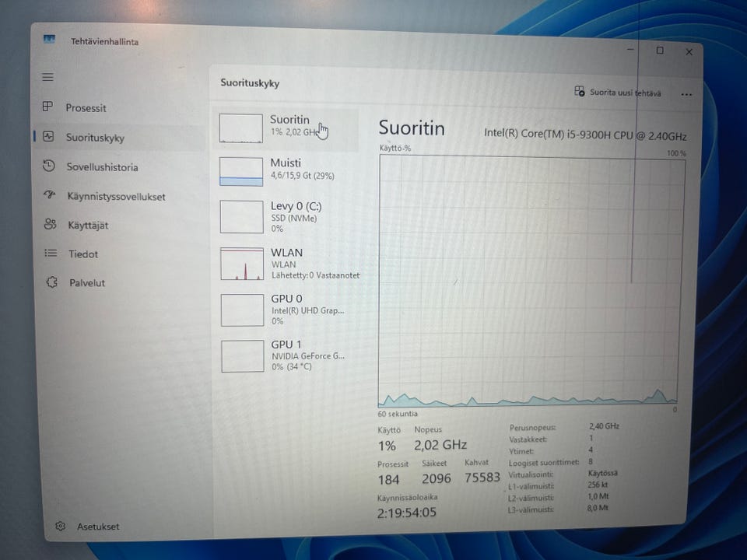Select the WLAN network graph thumbnail

(242, 264)
